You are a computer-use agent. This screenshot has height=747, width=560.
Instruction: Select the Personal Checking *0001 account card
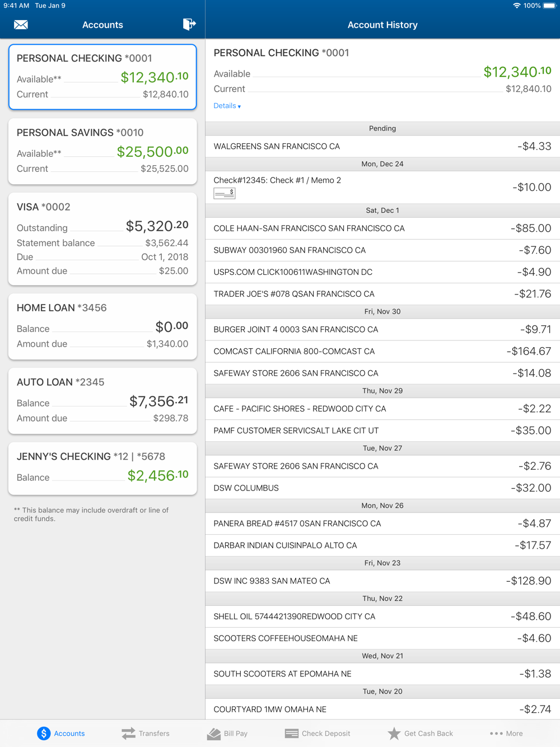pyautogui.click(x=102, y=77)
